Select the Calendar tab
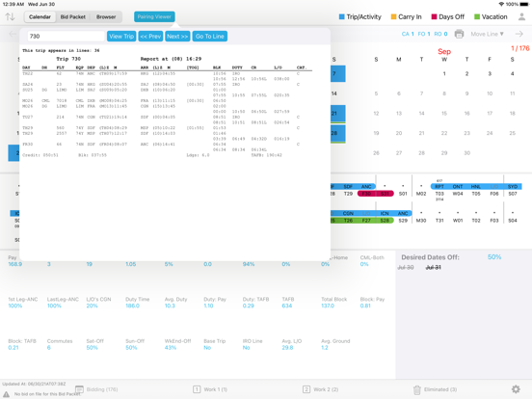This screenshot has width=532, height=399. [x=40, y=16]
